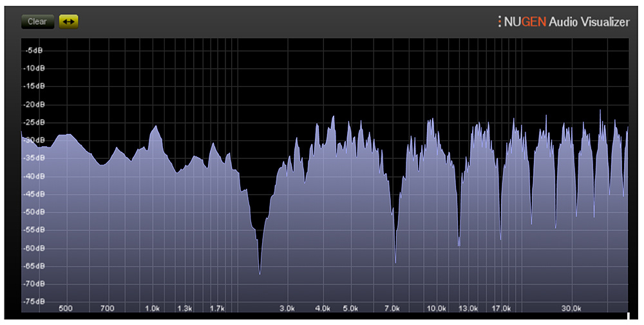Screen dimensions: 644x325
Task: Click the -25dB level label
Action: (x=32, y=122)
